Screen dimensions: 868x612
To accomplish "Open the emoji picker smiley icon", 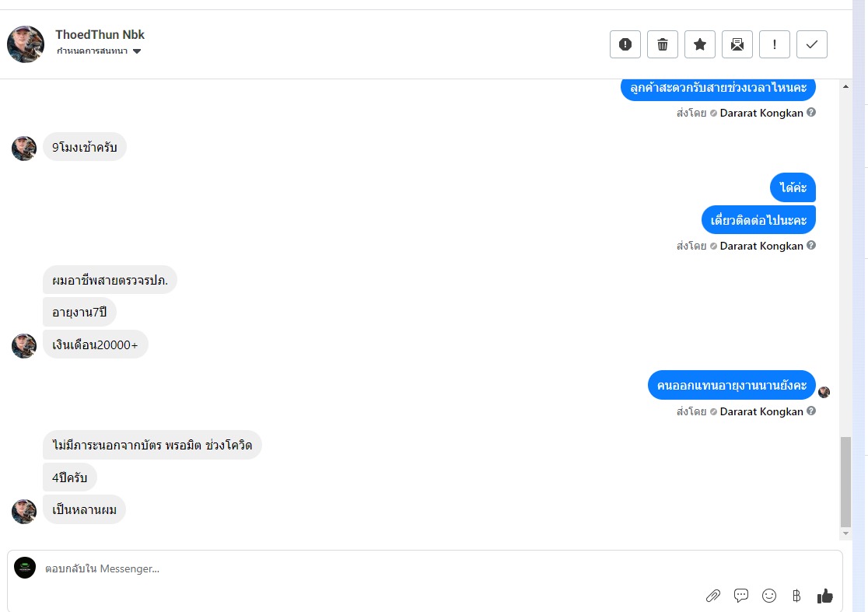I will (768, 596).
